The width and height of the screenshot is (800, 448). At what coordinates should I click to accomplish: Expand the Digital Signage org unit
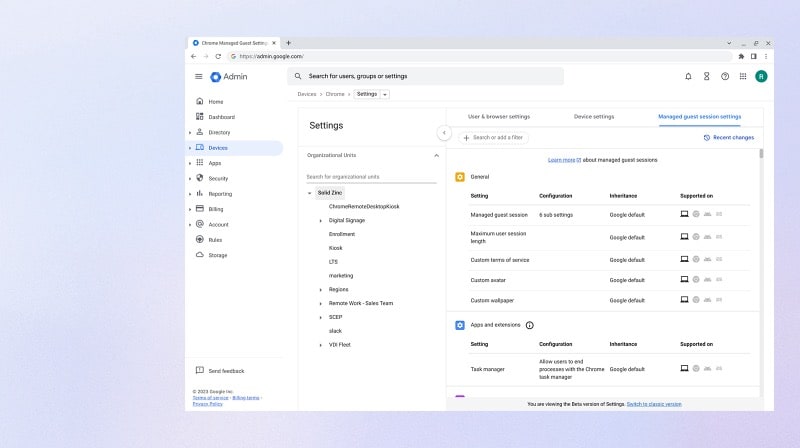click(320, 221)
